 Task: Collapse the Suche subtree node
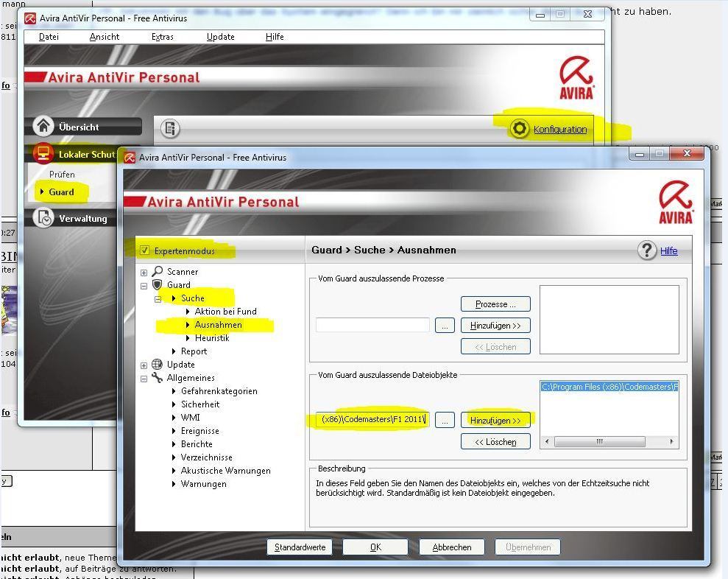[158, 299]
